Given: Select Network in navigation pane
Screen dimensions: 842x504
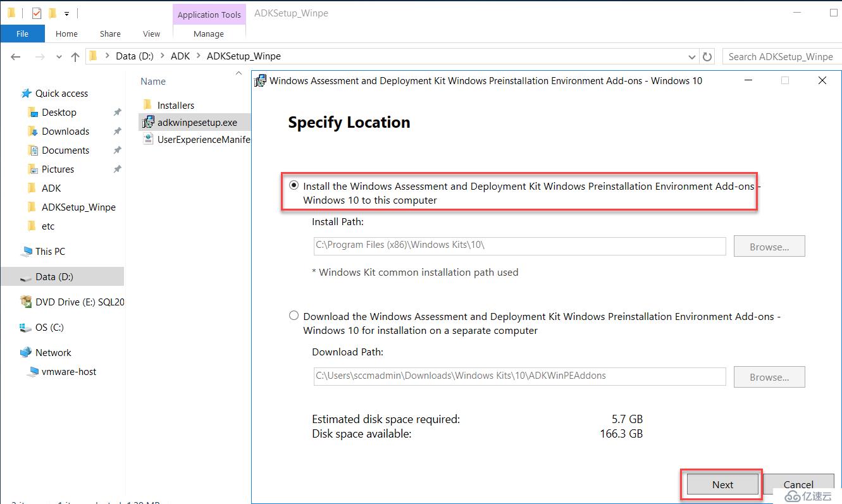Looking at the screenshot, I should point(53,352).
